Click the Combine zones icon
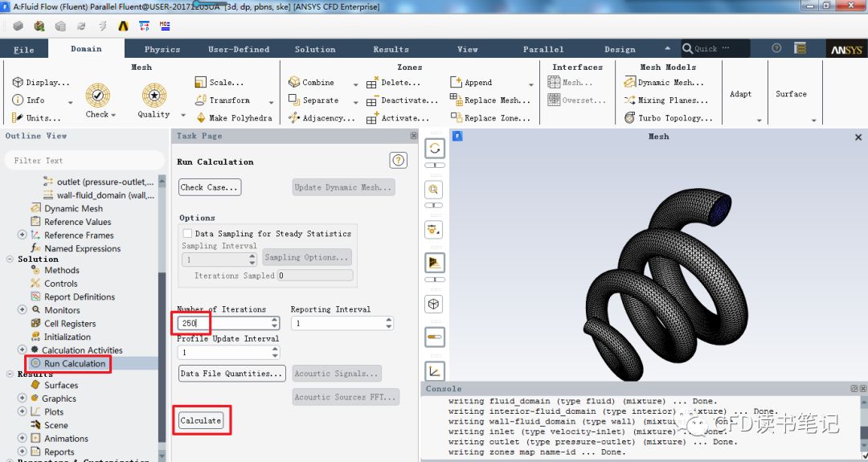 (294, 82)
